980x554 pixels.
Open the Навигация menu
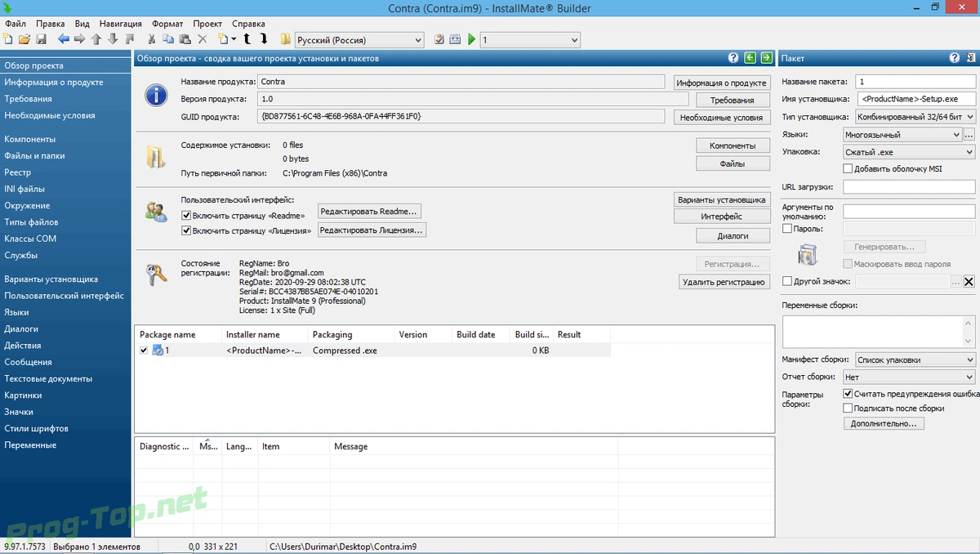point(119,24)
